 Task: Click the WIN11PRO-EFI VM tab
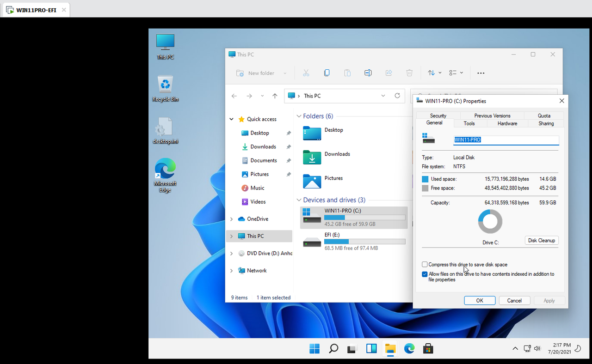(x=36, y=10)
